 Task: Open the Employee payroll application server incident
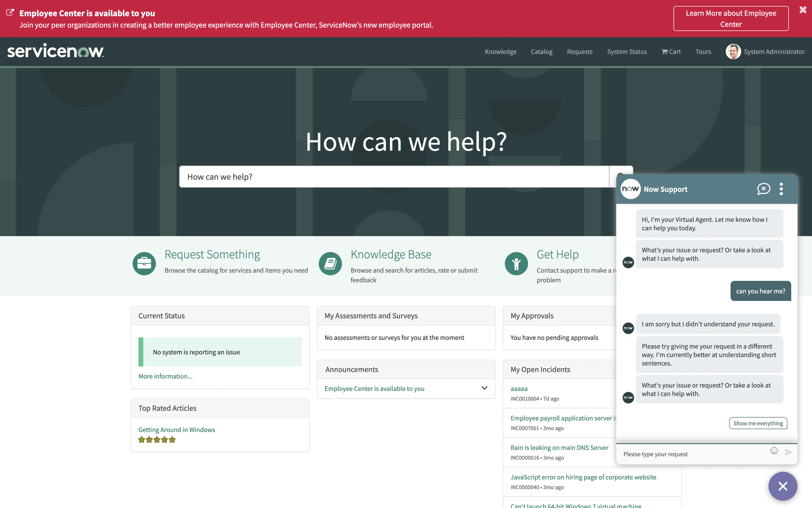563,418
